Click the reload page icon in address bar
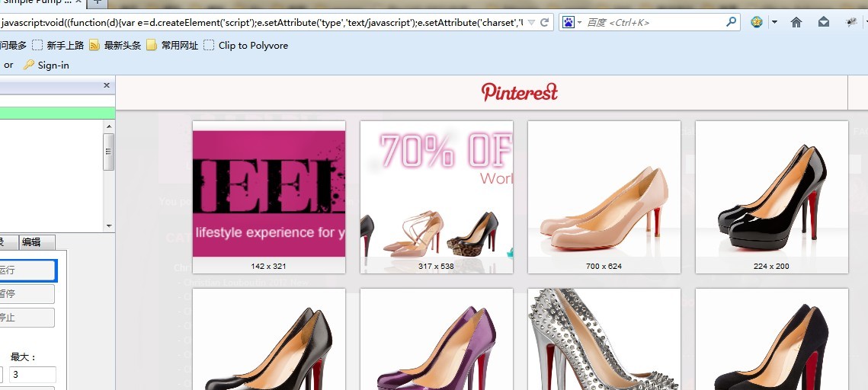 [x=545, y=23]
